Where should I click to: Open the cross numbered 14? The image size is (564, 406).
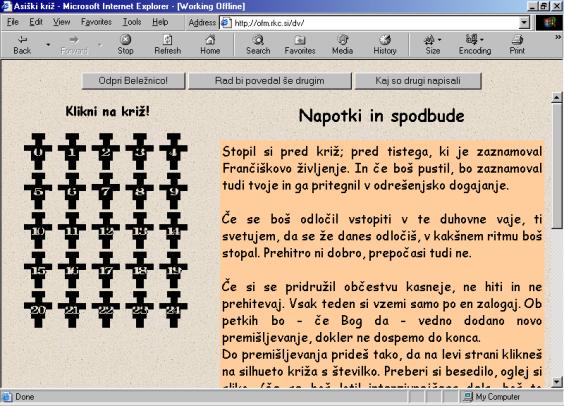tap(173, 231)
